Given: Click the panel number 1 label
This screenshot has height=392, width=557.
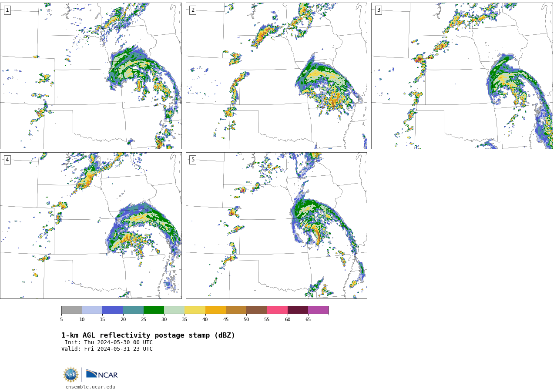Looking at the screenshot, I should pos(7,10).
